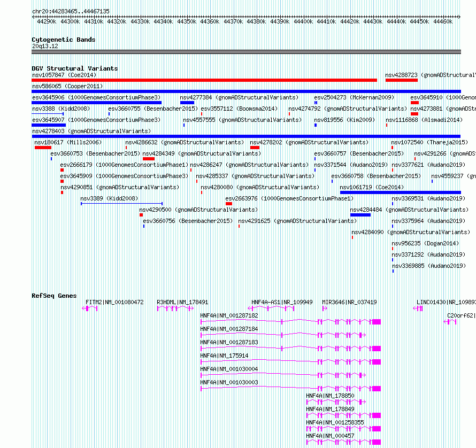Select nsv956235 (Dogan2014) label
Viewport: 476px width, 448px height.
pyautogui.click(x=425, y=243)
